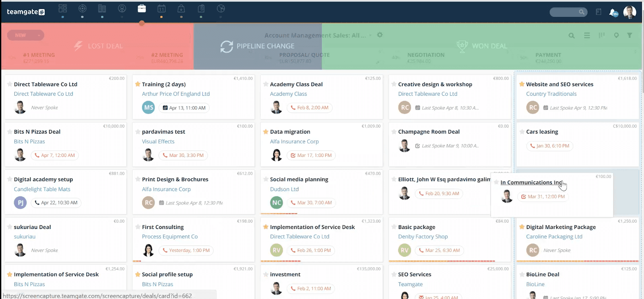644x299 pixels.
Task: Click phone icon in Cars leasing activity
Action: (533, 146)
